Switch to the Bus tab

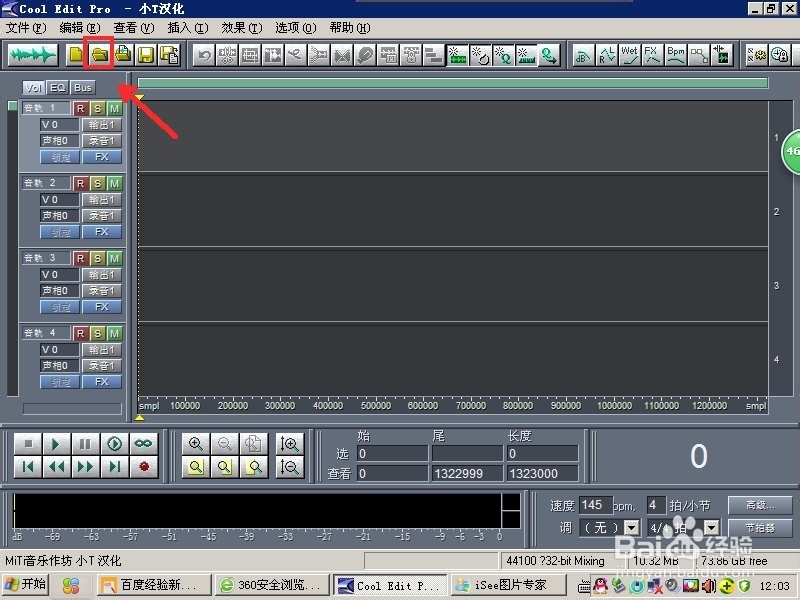click(83, 88)
